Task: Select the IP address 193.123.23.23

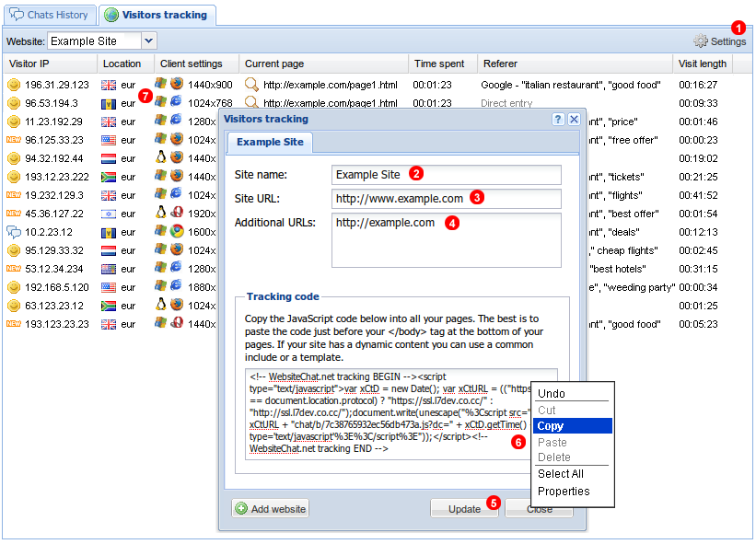Action: pos(57,324)
